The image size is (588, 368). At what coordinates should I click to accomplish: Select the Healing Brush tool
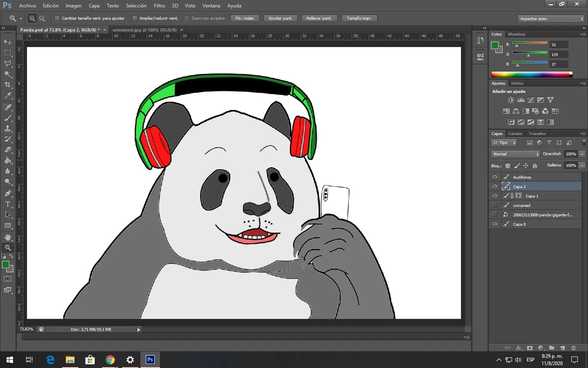8,107
